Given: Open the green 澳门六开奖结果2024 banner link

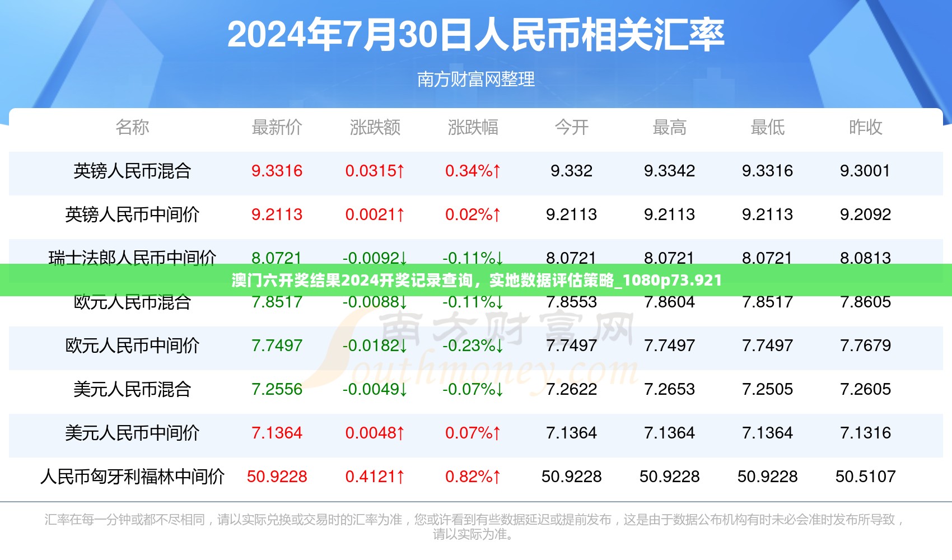Looking at the screenshot, I should pos(476,280).
